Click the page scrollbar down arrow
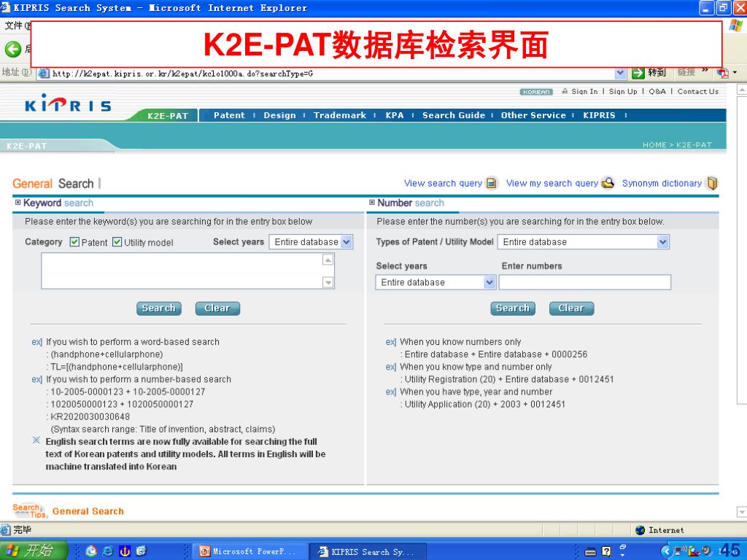The image size is (747, 560). click(742, 512)
